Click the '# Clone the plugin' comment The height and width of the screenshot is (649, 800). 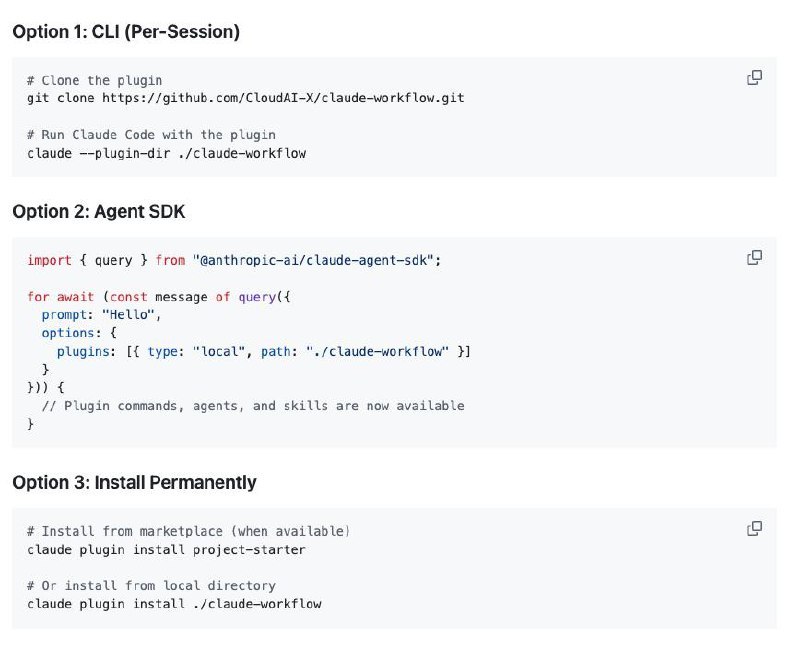point(94,81)
